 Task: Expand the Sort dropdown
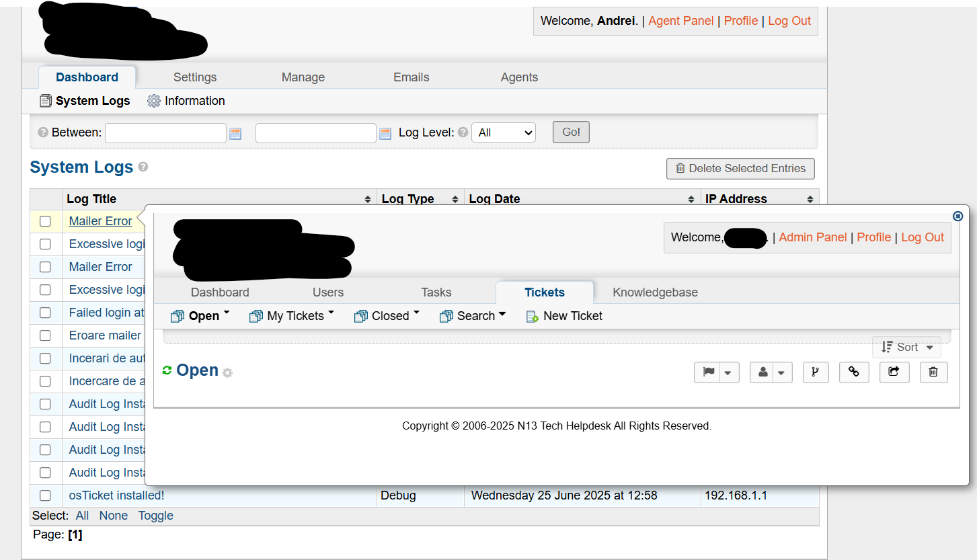[906, 347]
